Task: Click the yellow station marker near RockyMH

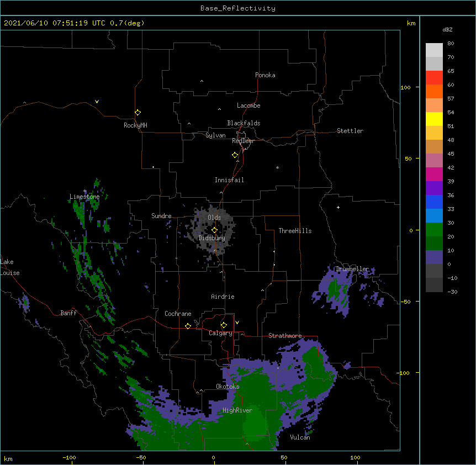Action: coord(138,113)
